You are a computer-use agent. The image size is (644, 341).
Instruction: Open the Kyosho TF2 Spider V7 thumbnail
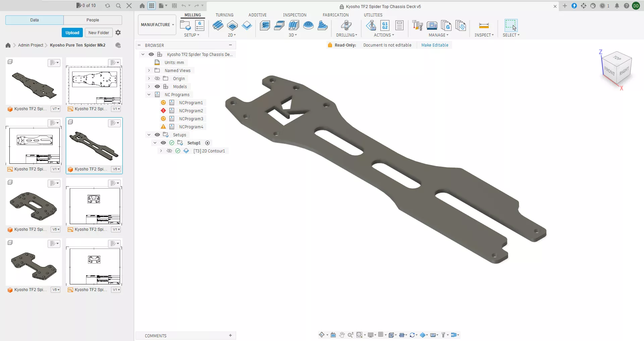coord(34,81)
